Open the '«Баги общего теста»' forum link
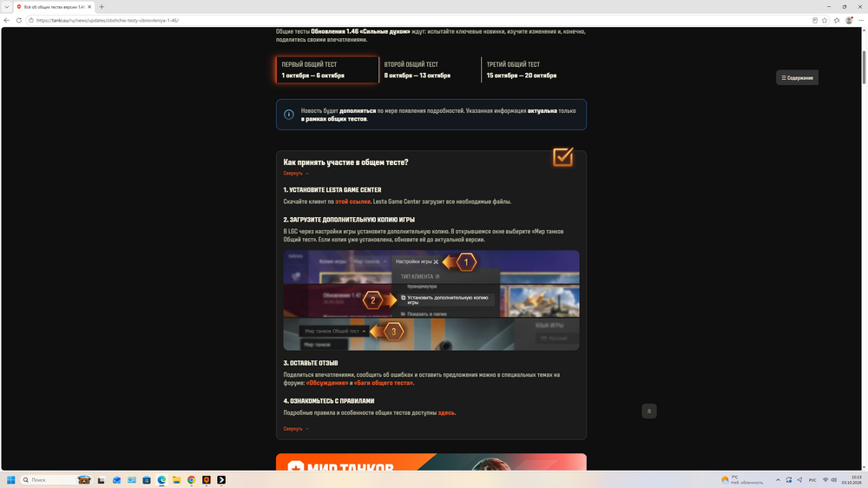 (383, 383)
